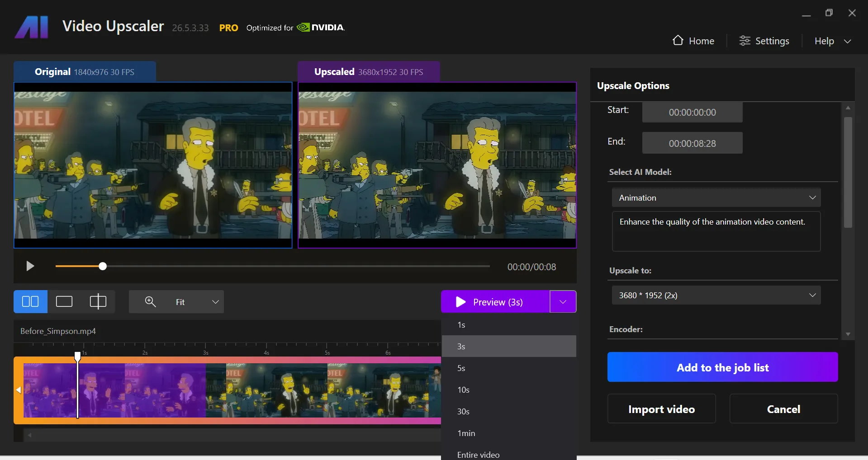868x460 pixels.
Task: Click the Home icon
Action: click(x=677, y=41)
